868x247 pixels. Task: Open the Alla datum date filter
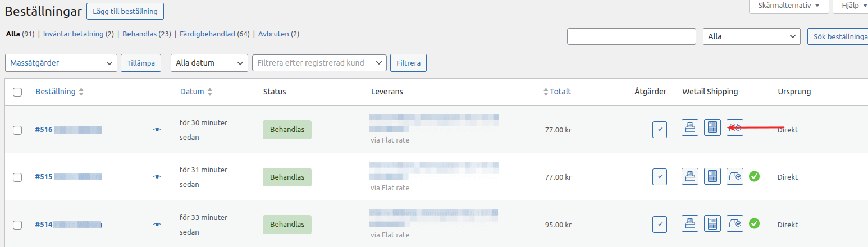point(209,63)
